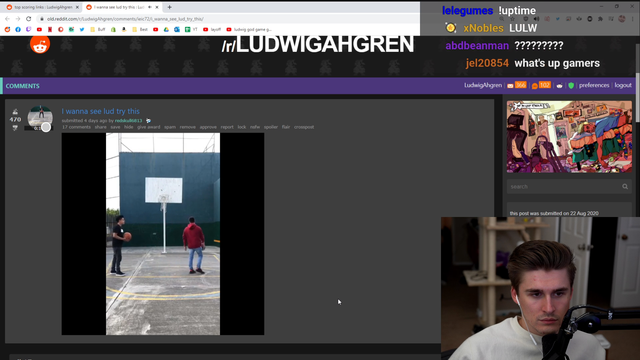Screen dimensions: 640x360
Task: Click the flair icon beside the author name
Action: [x=148, y=121]
